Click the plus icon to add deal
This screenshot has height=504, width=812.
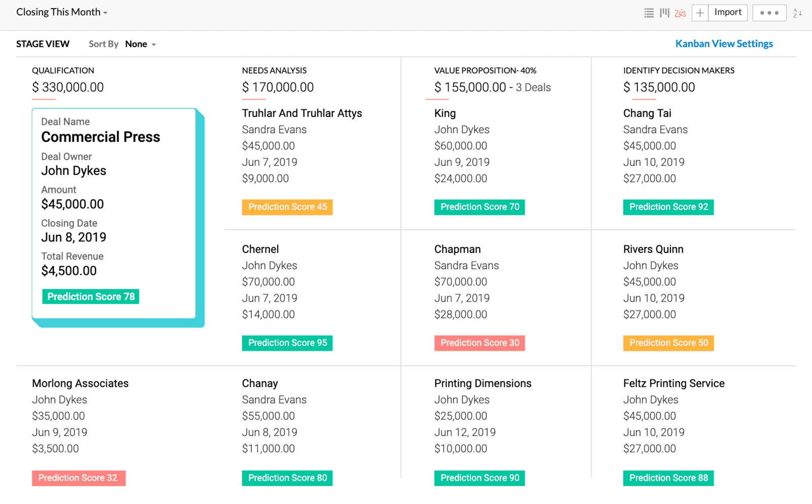tap(700, 13)
